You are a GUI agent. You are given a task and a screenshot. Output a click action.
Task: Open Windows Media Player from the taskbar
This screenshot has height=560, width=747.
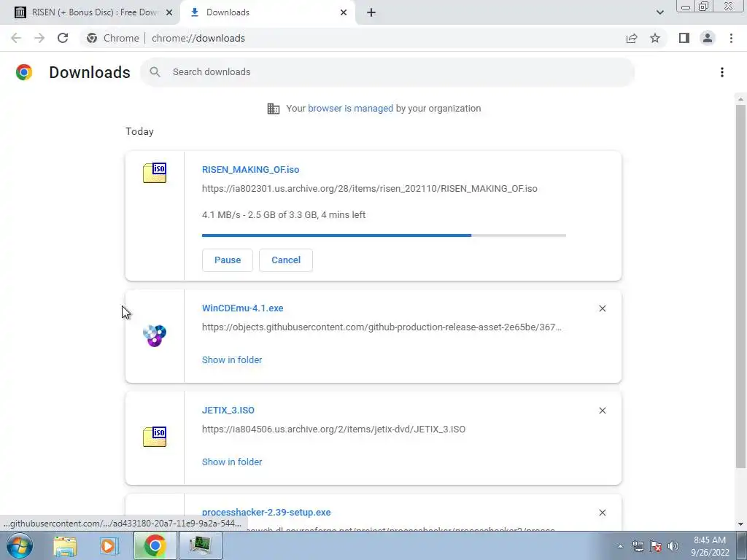pos(109,545)
